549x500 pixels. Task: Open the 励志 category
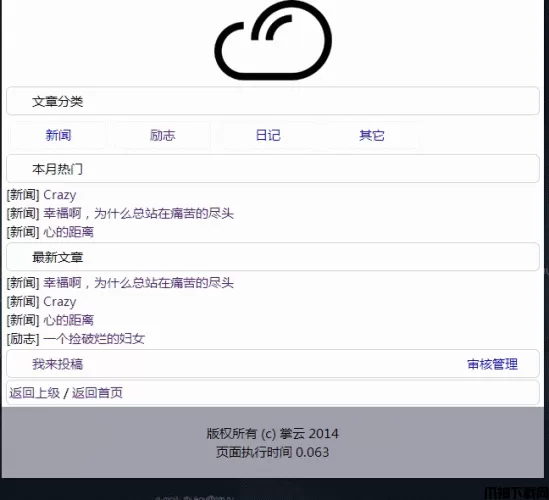(x=162, y=135)
